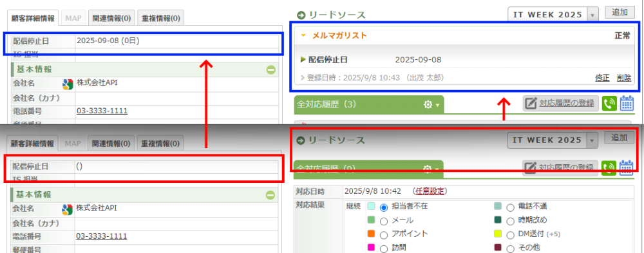Viewport: 644px width, 253px height.
Task: Click 任意設定 link next to 対応日時
Action: coord(430,191)
